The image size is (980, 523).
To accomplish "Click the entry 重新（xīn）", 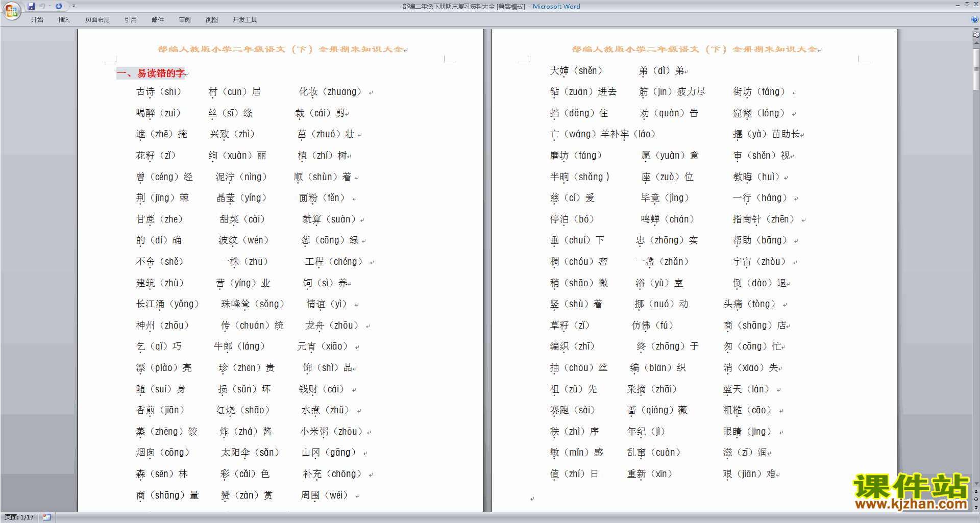I will 650,474.
